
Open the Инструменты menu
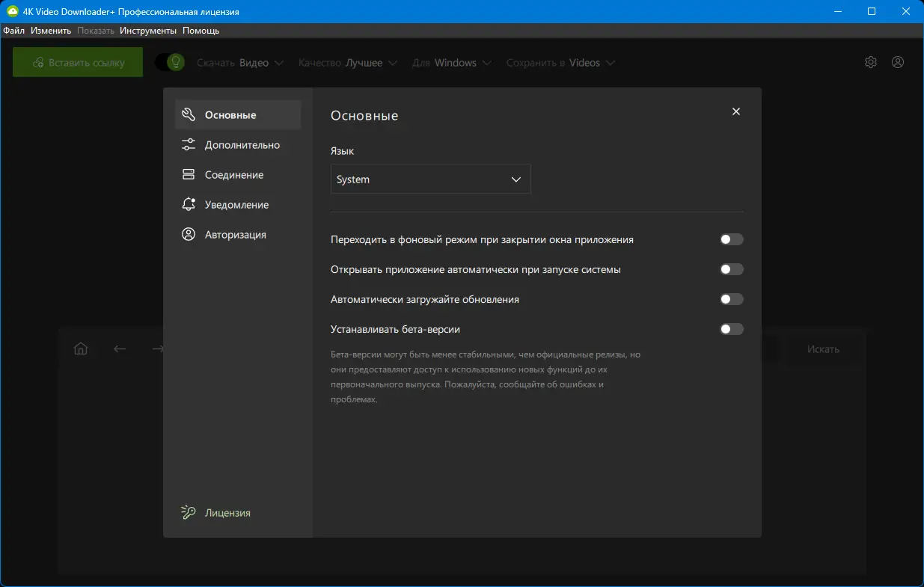148,31
